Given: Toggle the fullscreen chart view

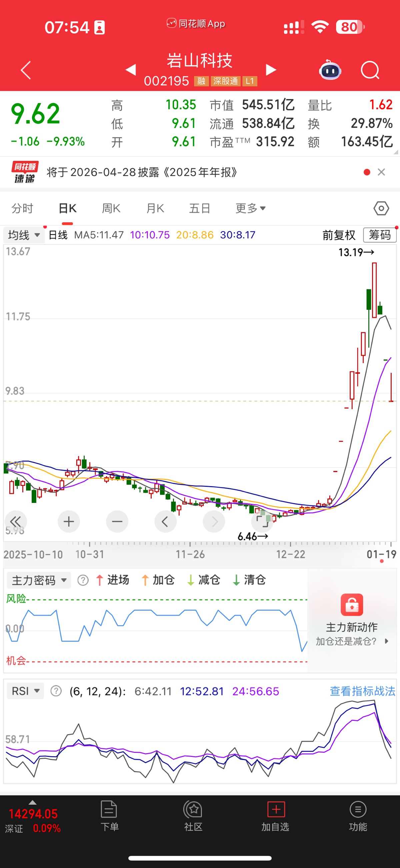Looking at the screenshot, I should (x=262, y=522).
